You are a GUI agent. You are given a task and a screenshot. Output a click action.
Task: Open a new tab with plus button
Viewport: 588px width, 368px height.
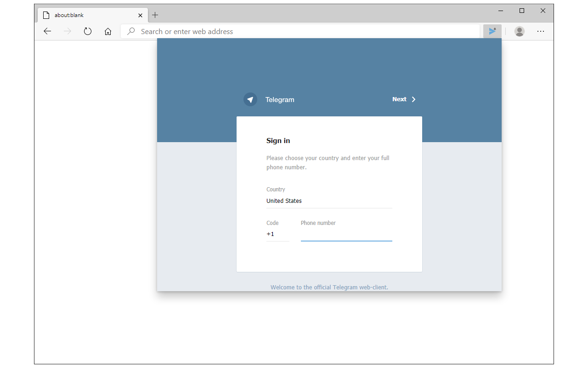click(155, 15)
